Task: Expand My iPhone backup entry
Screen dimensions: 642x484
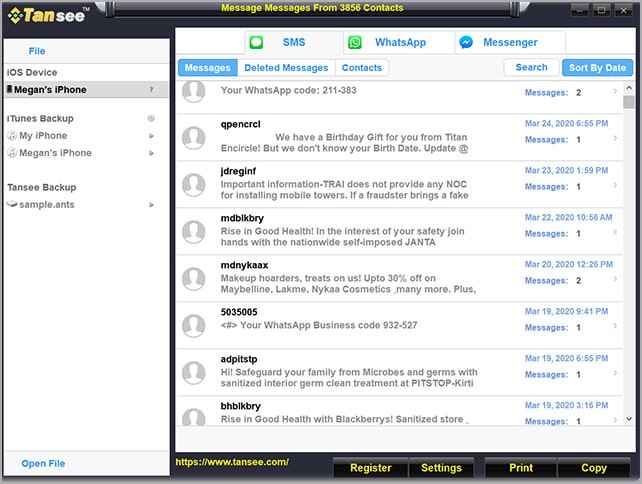Action: coord(152,136)
